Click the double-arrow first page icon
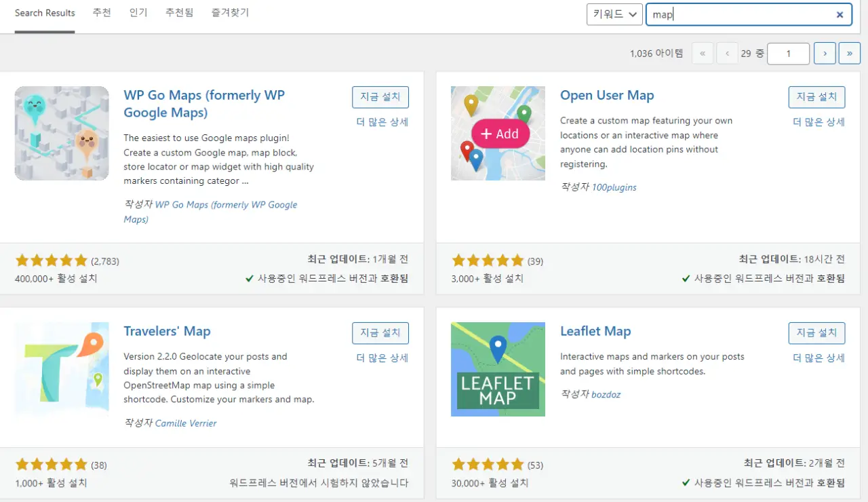The height and width of the screenshot is (502, 868). coord(703,53)
